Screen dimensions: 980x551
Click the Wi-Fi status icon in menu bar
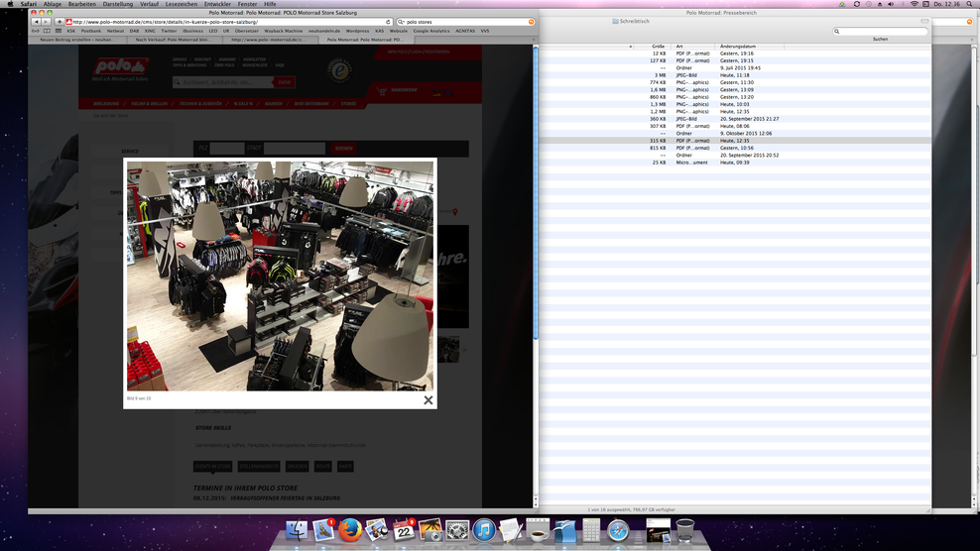pyautogui.click(x=915, y=4)
